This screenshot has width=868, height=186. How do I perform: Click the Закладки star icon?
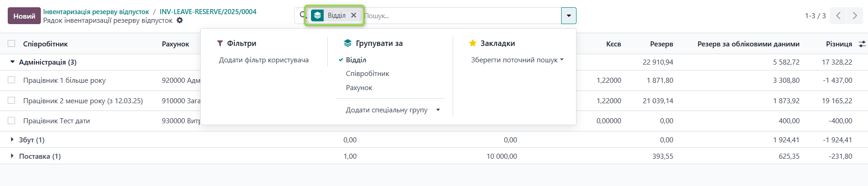(473, 43)
